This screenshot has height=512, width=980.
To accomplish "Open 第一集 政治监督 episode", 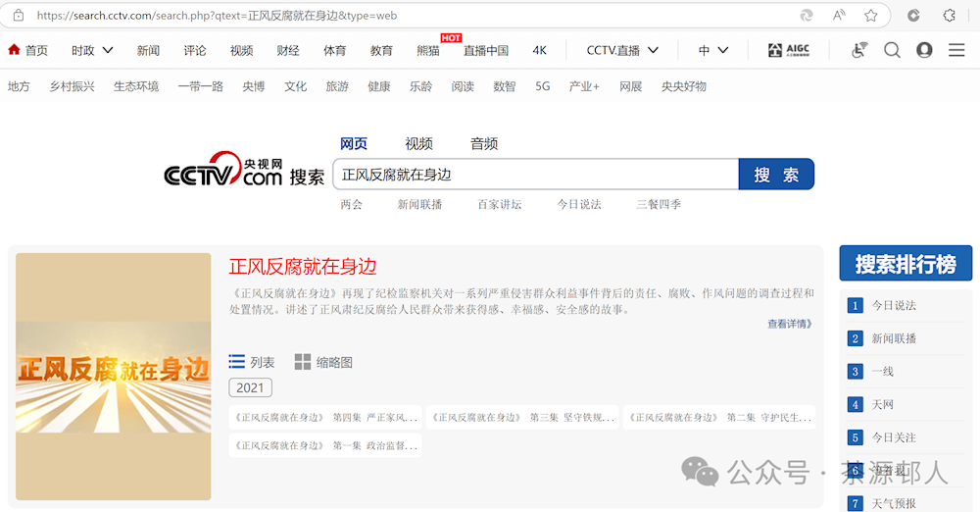I will click(325, 445).
